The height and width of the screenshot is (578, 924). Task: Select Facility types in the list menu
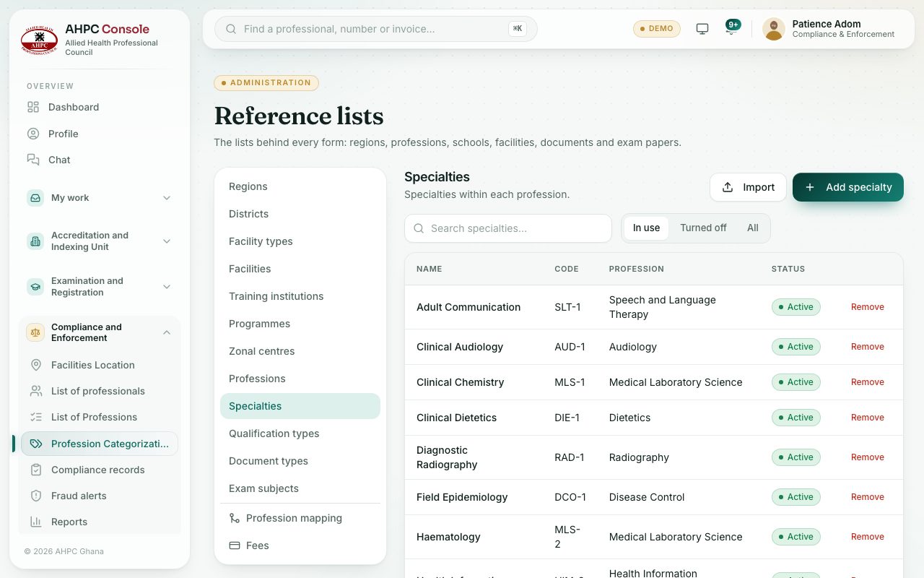300,241
